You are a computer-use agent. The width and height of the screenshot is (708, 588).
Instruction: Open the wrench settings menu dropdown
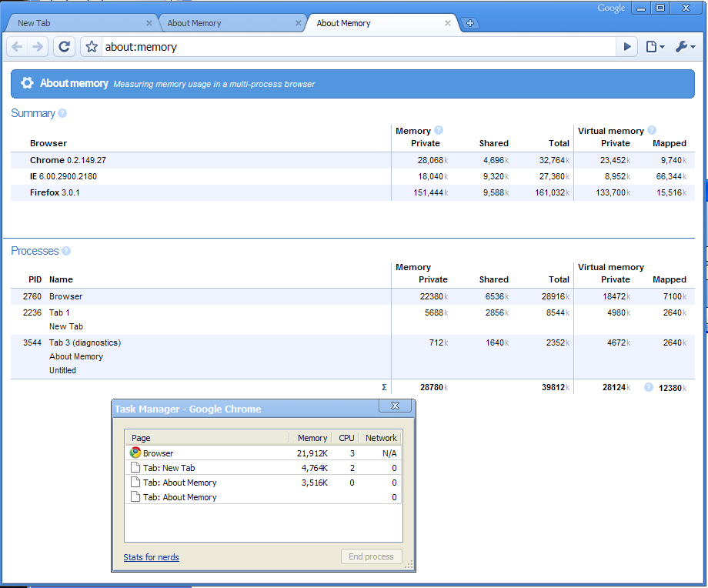coord(684,47)
